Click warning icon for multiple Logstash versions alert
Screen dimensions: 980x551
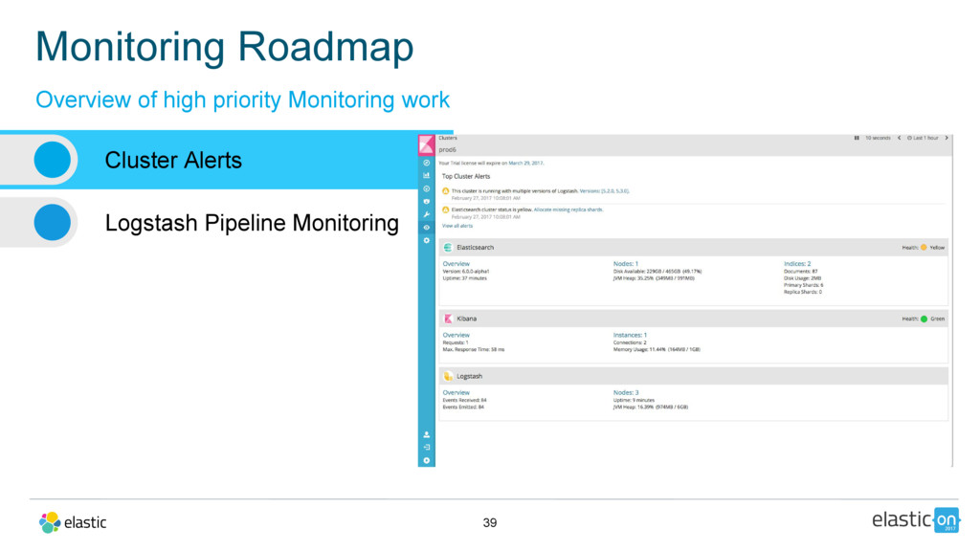(446, 191)
